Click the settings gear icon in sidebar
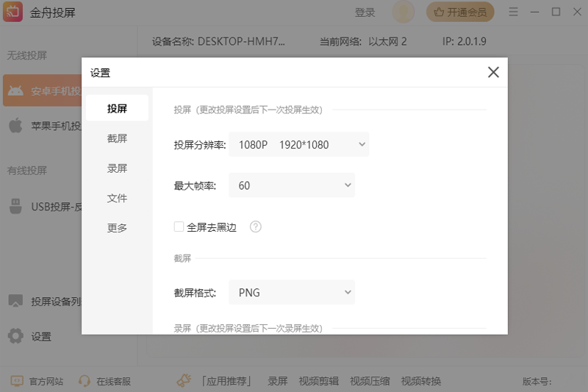Screen dimensions: 588x392 [15, 336]
